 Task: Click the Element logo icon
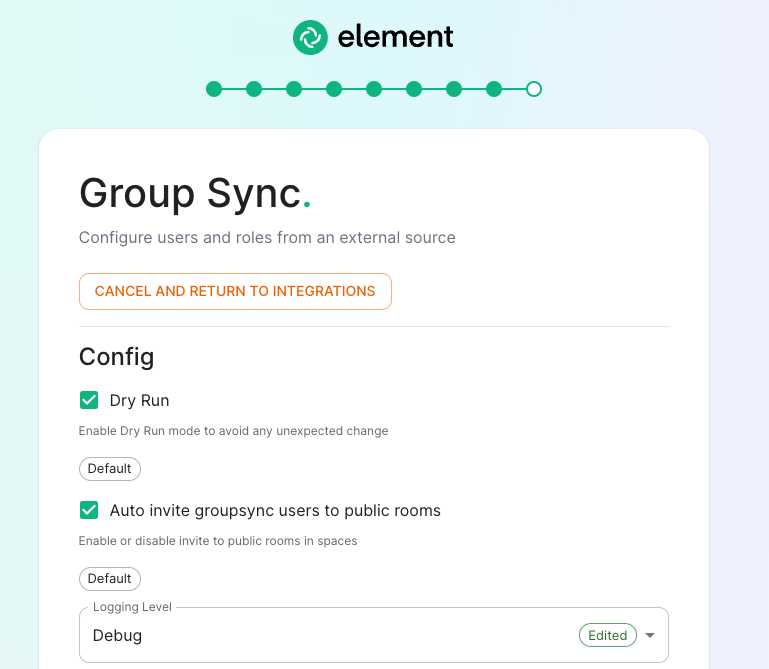click(310, 38)
